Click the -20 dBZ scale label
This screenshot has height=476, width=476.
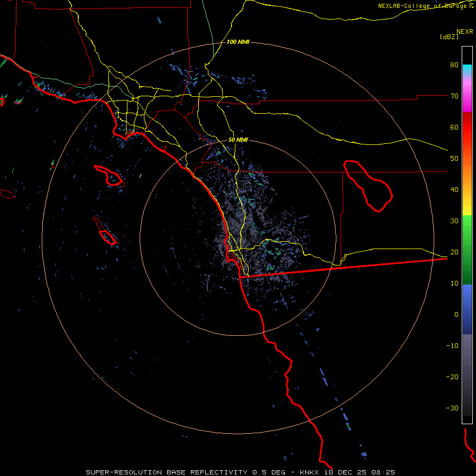coord(452,377)
